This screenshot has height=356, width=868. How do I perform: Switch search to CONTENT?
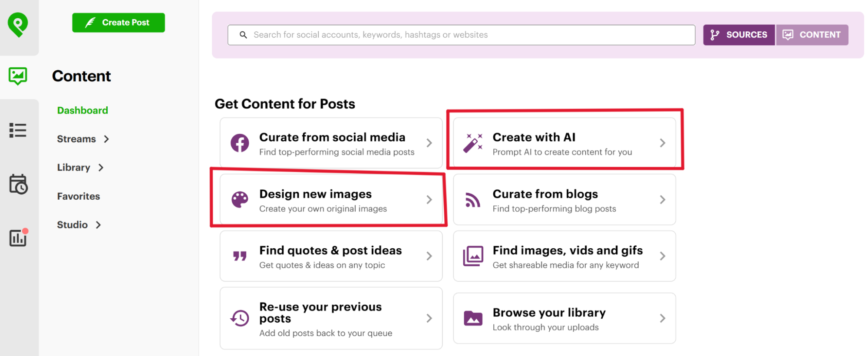point(812,35)
